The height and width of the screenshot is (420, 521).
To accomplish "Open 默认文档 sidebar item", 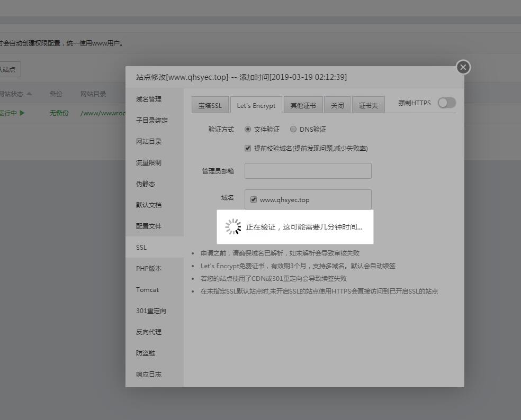I will pos(155,205).
